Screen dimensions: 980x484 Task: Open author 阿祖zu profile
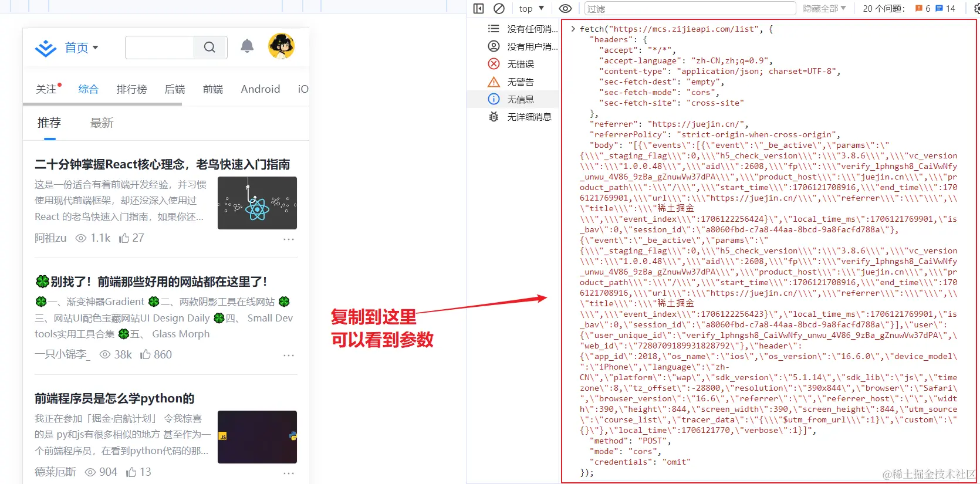(x=50, y=238)
